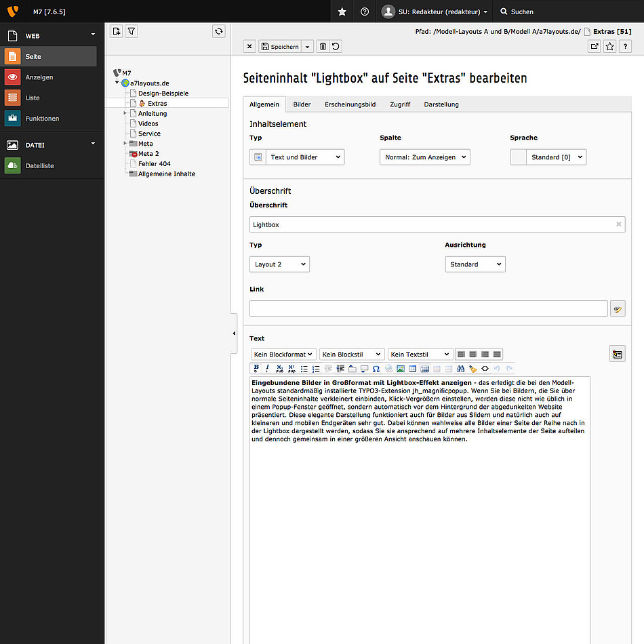Insert numbered list in editor
The height and width of the screenshot is (644, 644).
pos(316,368)
